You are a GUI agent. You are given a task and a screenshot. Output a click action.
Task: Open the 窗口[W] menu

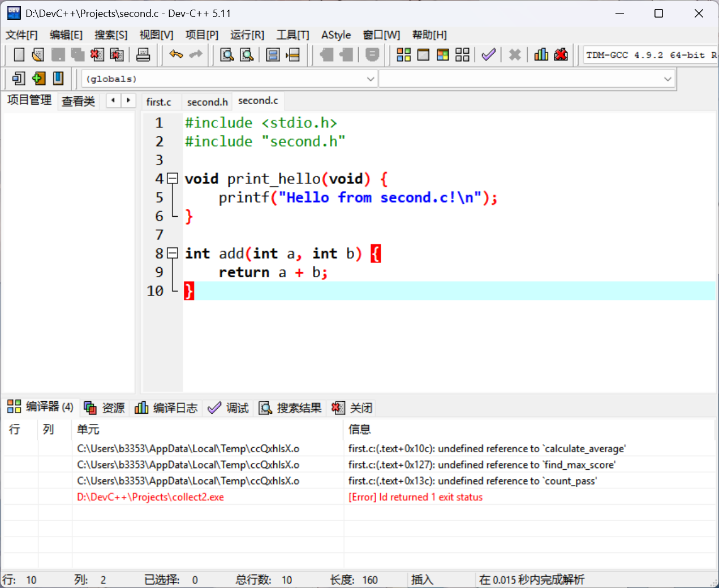pyautogui.click(x=381, y=35)
